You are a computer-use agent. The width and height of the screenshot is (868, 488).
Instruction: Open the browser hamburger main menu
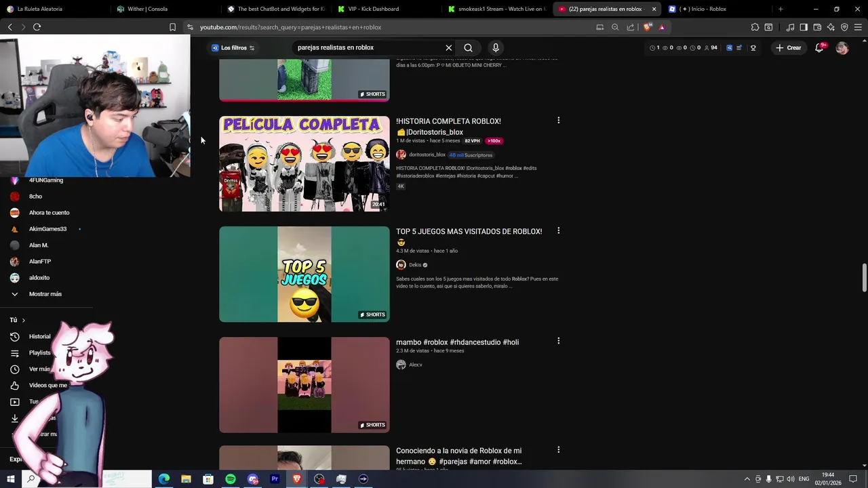(858, 27)
